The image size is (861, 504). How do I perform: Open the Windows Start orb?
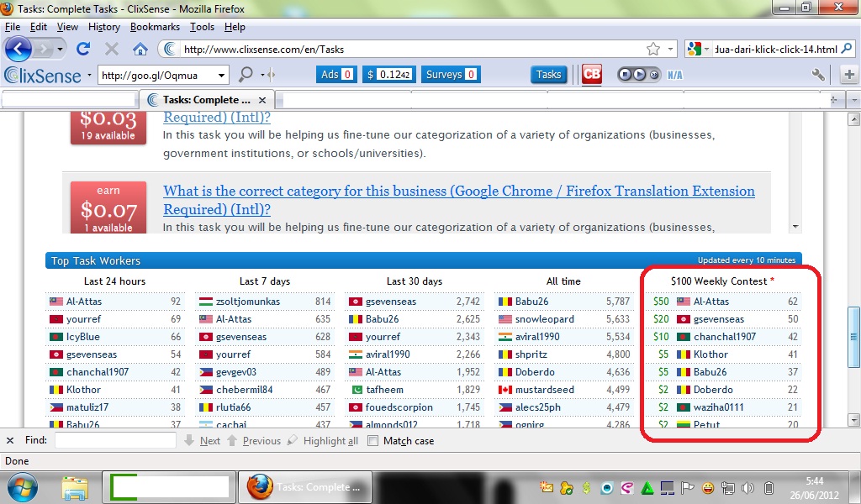[22, 486]
